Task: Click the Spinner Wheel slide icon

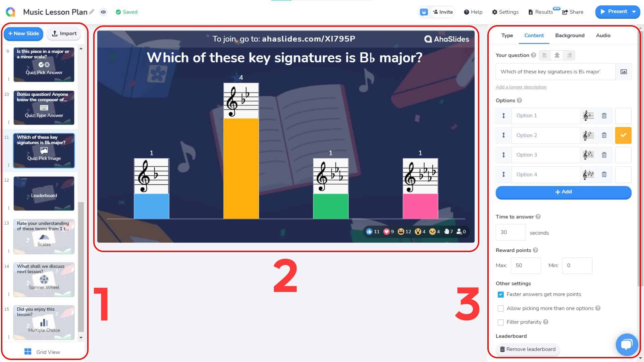Action: (43, 279)
